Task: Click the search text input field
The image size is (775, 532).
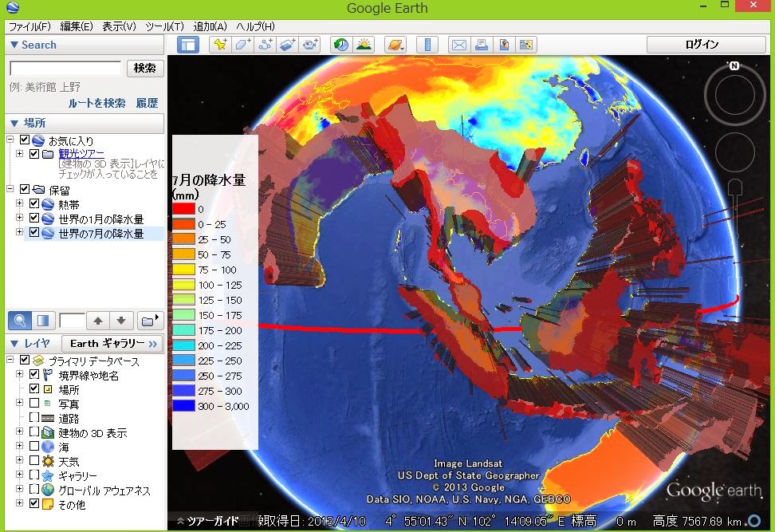Action: click(x=65, y=69)
